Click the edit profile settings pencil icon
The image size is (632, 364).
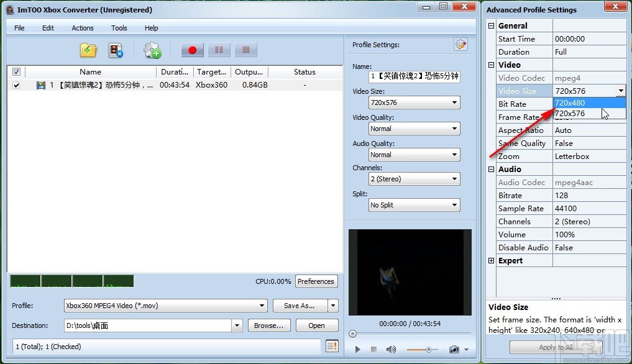460,44
